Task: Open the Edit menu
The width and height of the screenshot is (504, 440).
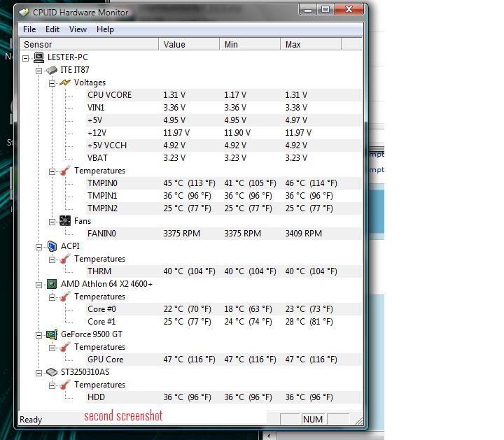Action: tap(52, 29)
